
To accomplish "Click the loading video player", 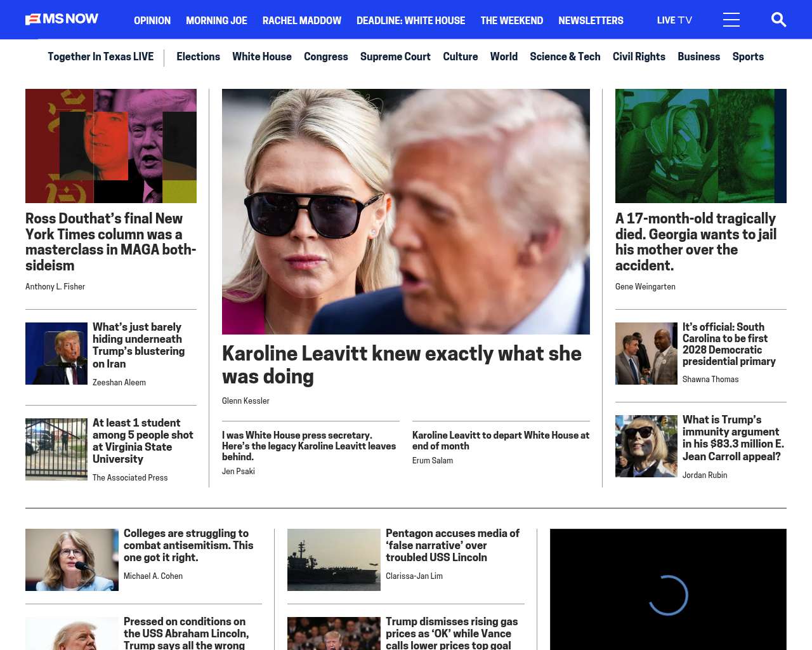I will 668,589.
